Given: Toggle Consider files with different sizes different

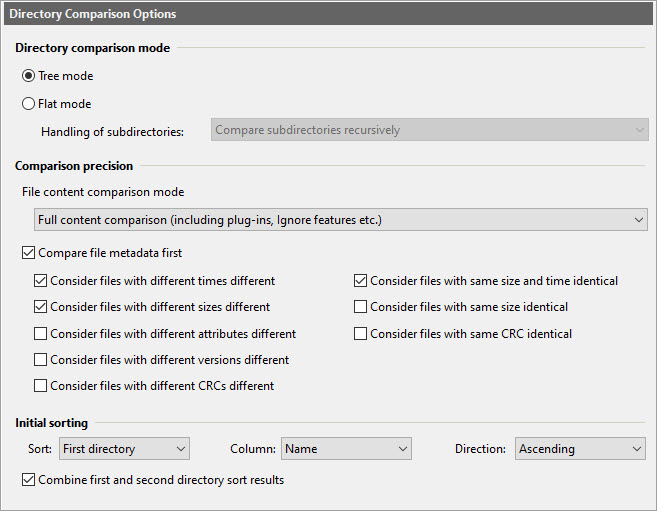Looking at the screenshot, I should point(41,307).
